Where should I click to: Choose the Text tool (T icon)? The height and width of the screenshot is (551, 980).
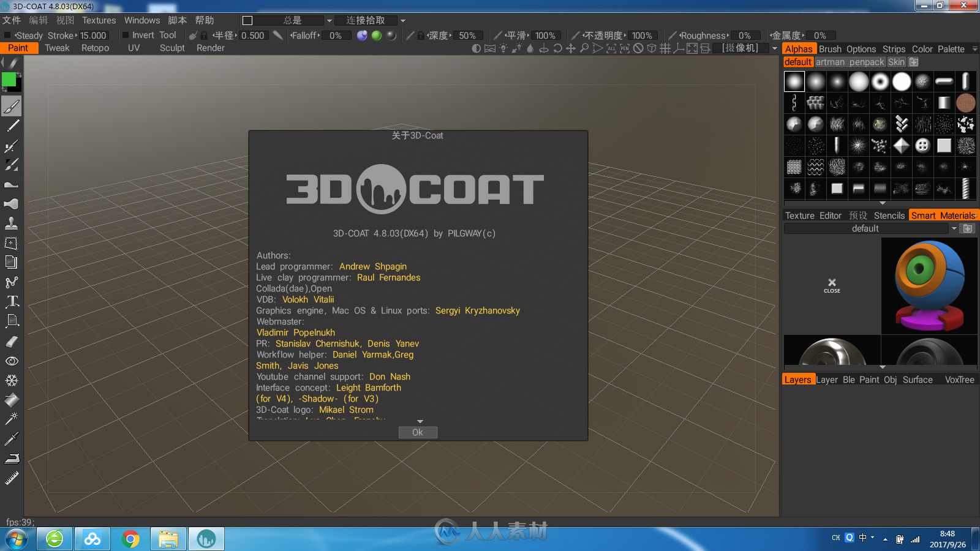tap(12, 301)
